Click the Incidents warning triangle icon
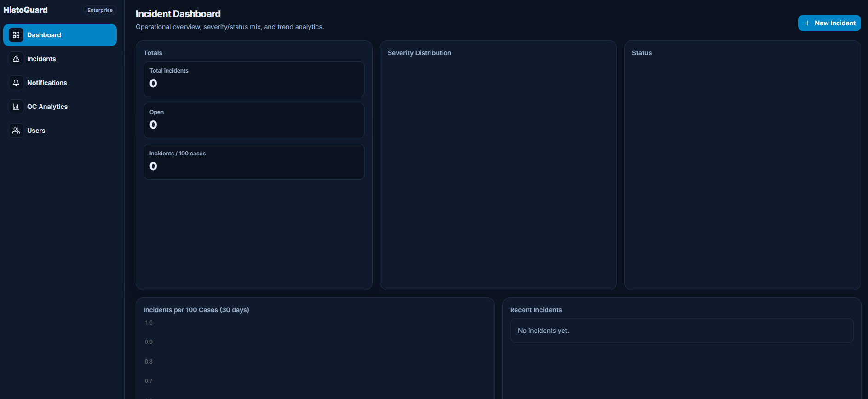 16,59
